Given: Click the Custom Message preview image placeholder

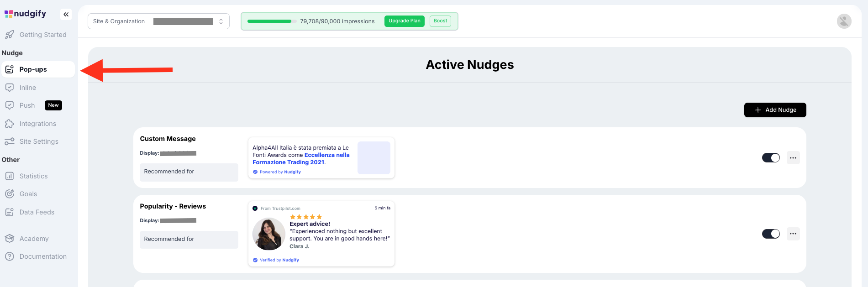Looking at the screenshot, I should click(374, 158).
